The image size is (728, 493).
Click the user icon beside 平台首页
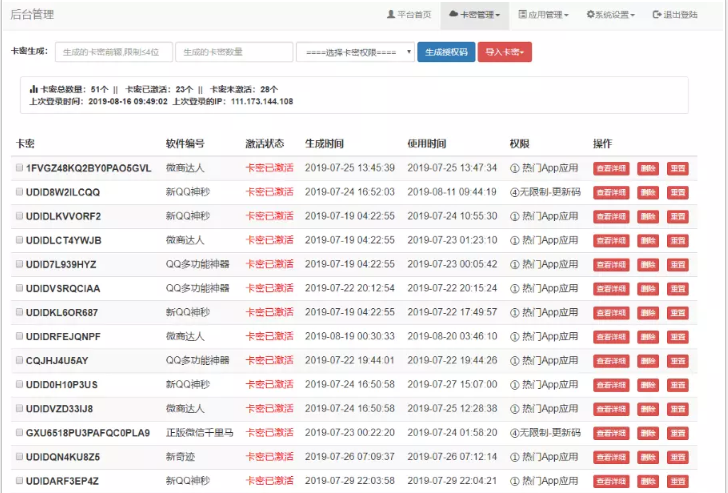(391, 15)
